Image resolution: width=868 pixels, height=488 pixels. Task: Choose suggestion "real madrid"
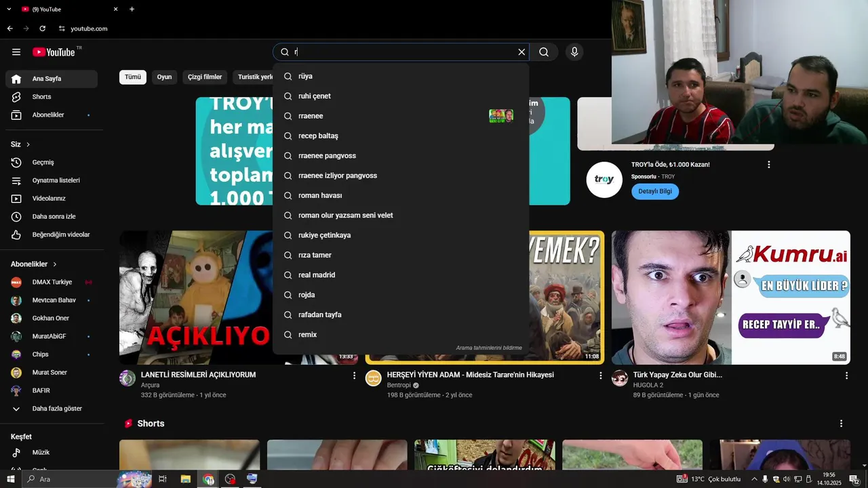[401, 275]
